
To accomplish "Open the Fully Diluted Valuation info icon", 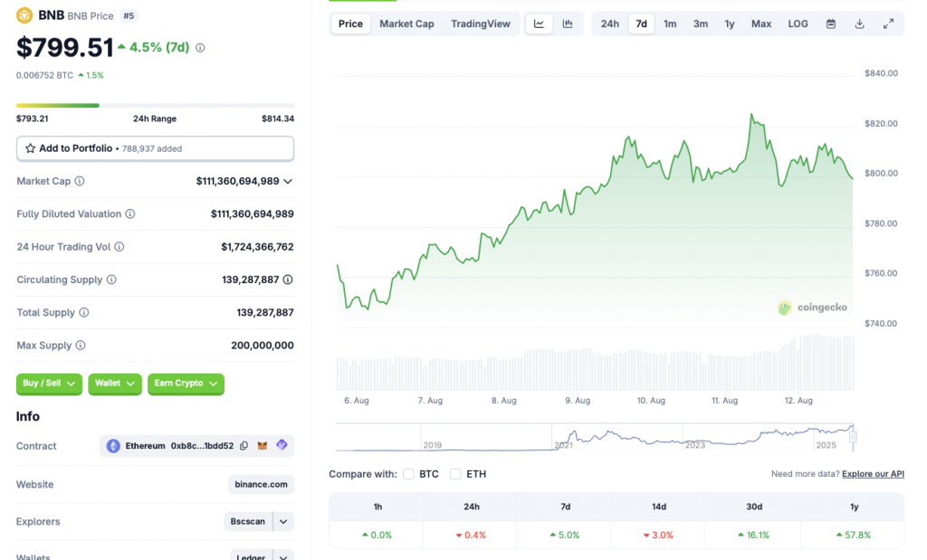I will pos(130,214).
